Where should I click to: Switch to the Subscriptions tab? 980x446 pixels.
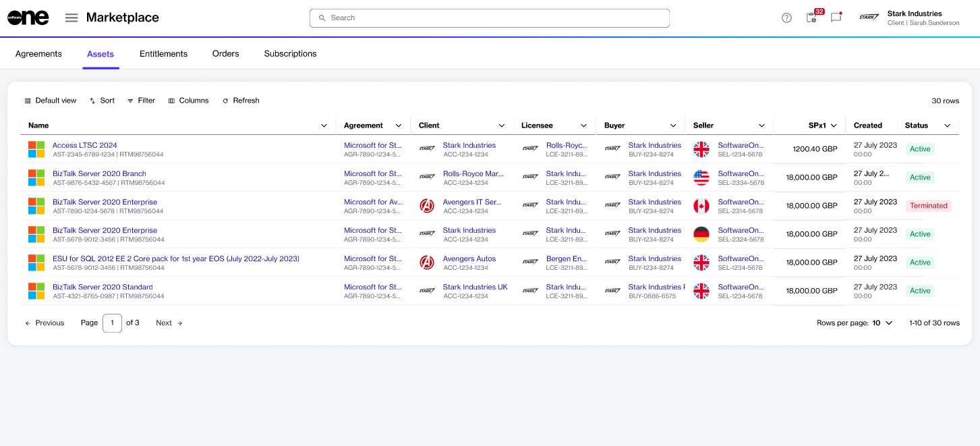click(x=290, y=54)
